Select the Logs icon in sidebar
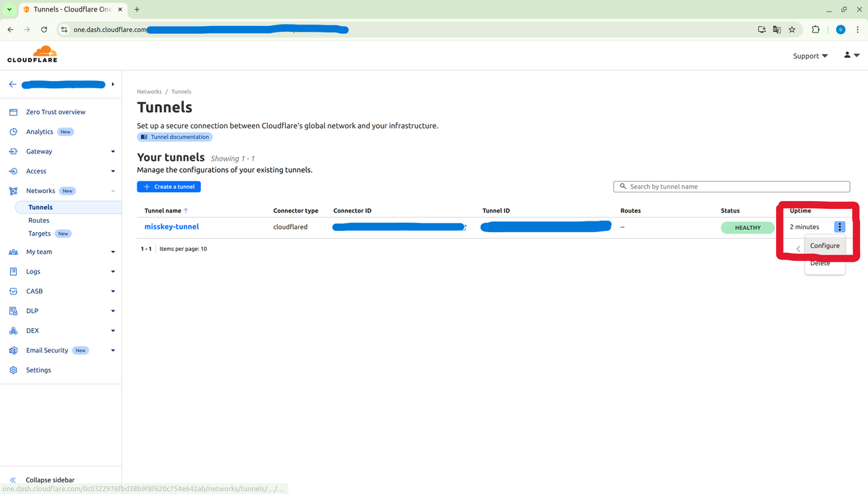 (x=13, y=271)
